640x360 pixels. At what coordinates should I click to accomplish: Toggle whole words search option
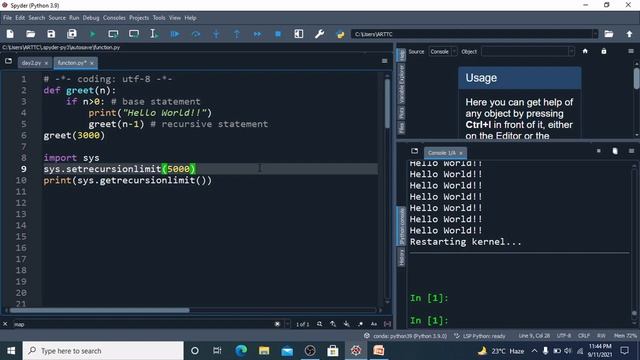tap(387, 324)
